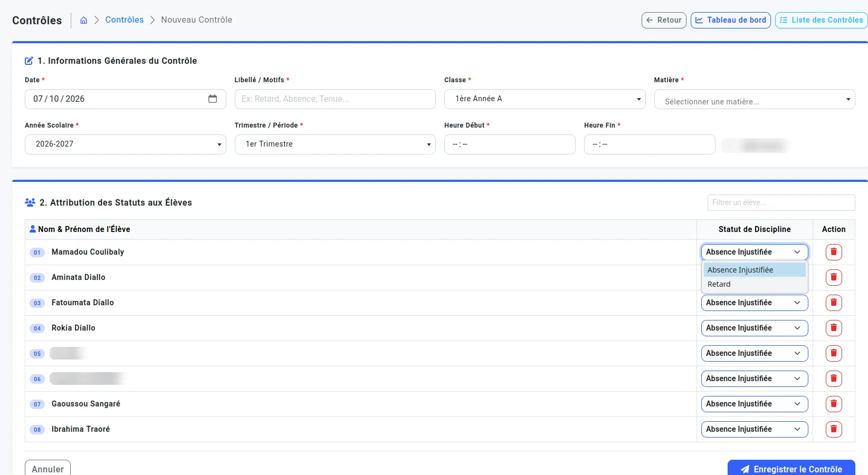Focus the Heure Début time field
868x475 pixels.
[510, 144]
